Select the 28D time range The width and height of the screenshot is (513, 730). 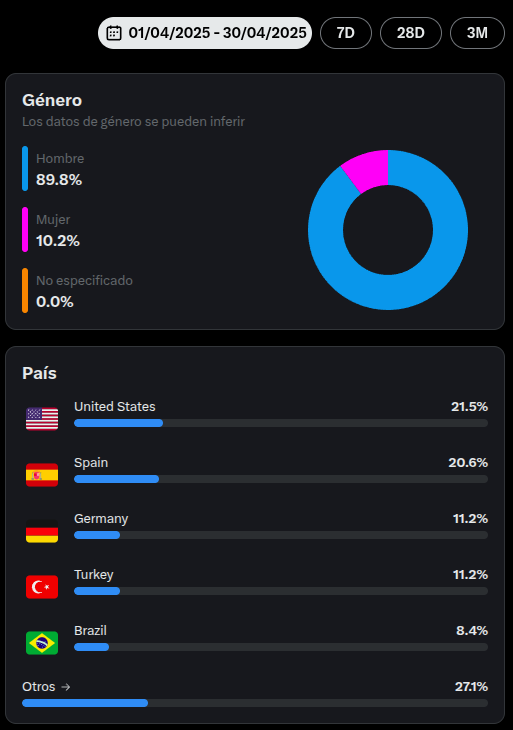pos(411,33)
